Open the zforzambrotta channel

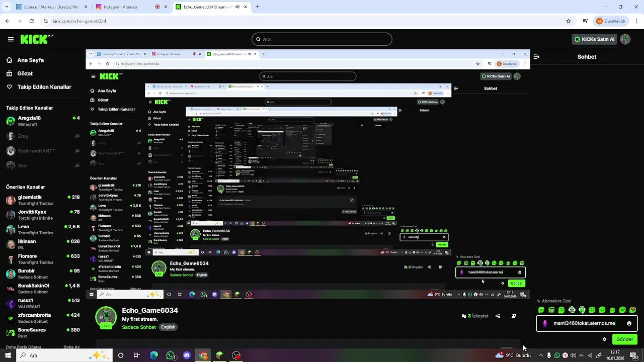pos(43,318)
